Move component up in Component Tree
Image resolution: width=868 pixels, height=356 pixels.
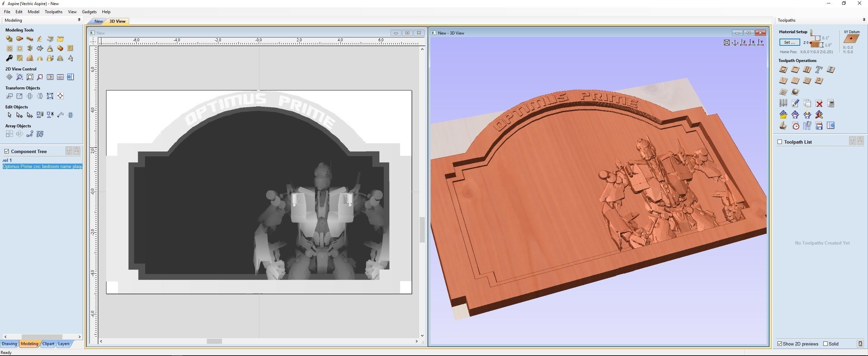coord(69,151)
